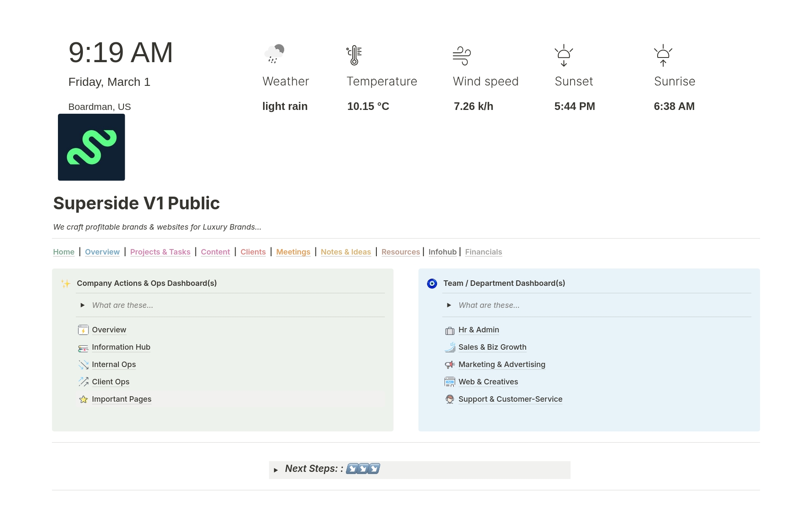Image resolution: width=812 pixels, height=507 pixels.
Task: Expand the Next Steps toggle
Action: click(276, 470)
